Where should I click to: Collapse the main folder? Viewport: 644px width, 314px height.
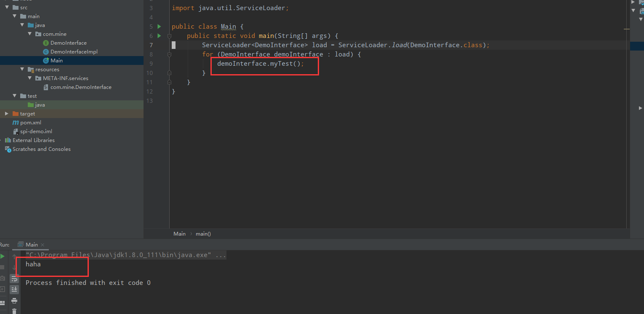[x=14, y=16]
